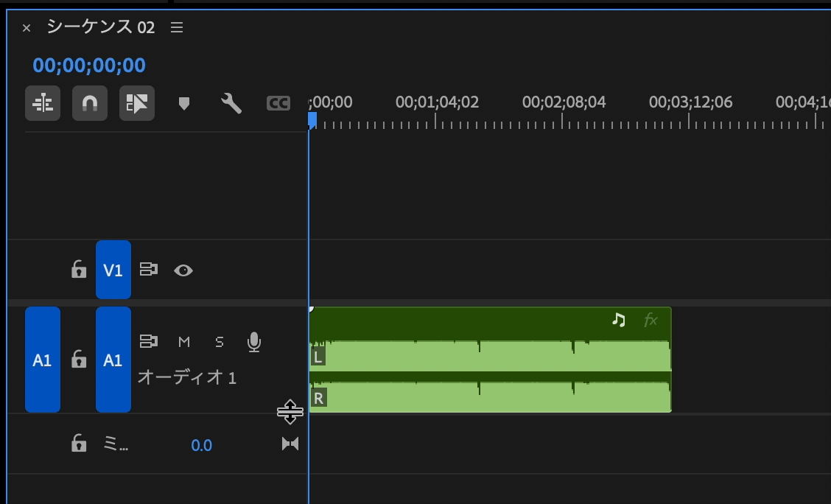Open the シーケンス 02 panel menu

(x=177, y=27)
